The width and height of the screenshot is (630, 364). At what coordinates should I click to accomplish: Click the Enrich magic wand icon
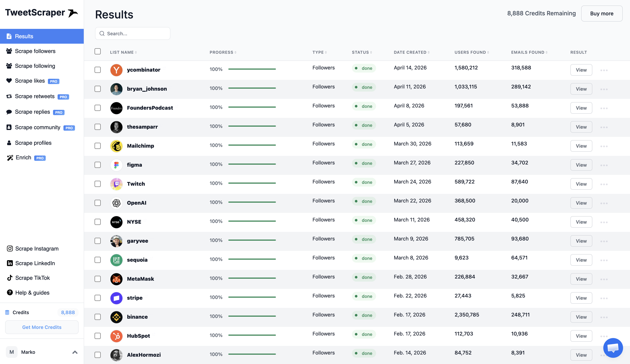tap(10, 158)
